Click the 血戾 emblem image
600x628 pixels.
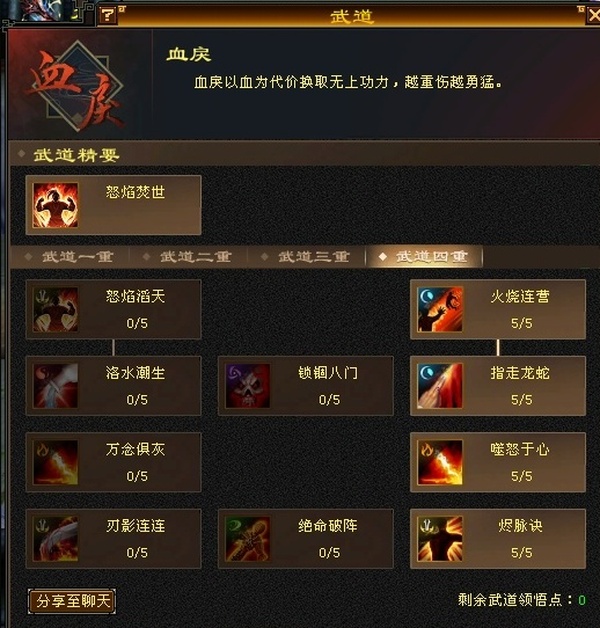click(x=77, y=85)
